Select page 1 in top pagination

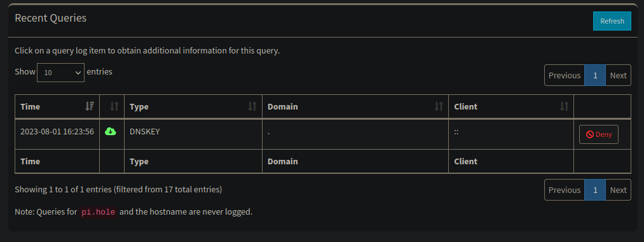[594, 75]
